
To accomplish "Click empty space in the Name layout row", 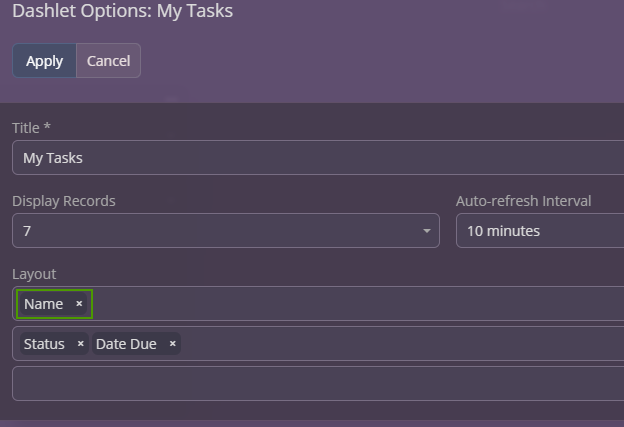I will (350, 304).
